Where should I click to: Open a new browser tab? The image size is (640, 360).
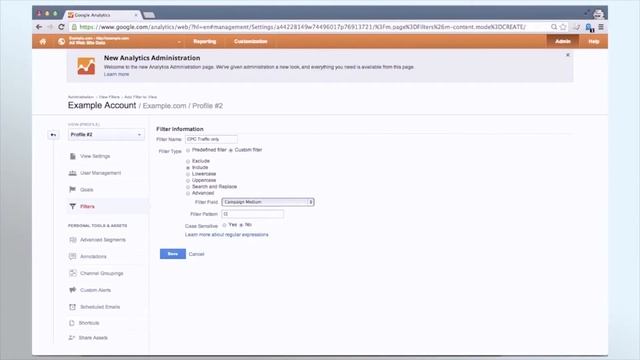[x=149, y=15]
